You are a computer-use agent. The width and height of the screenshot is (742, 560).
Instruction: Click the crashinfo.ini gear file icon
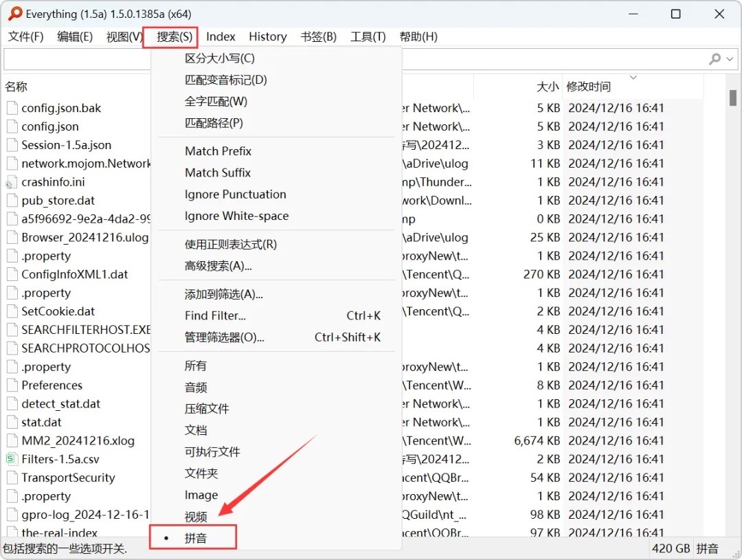point(12,182)
